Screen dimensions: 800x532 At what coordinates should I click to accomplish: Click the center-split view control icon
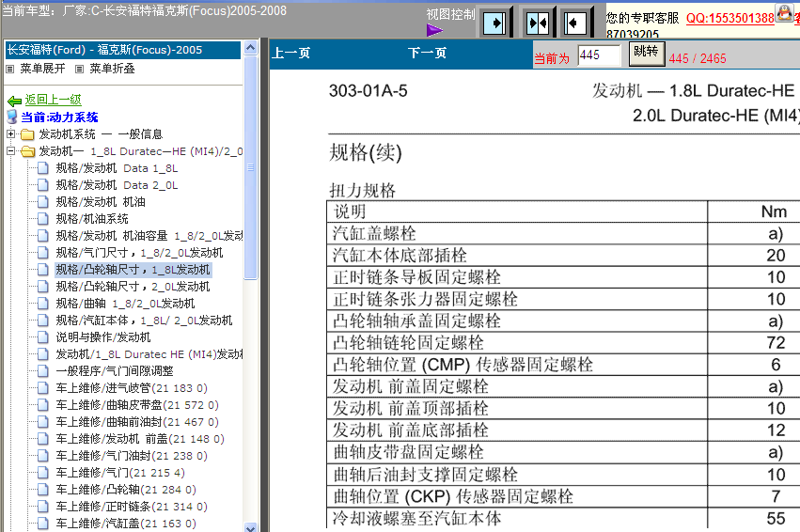538,23
